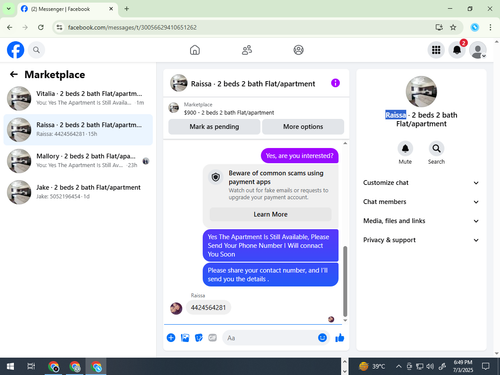Open Windows Start menu
Image resolution: width=500 pixels, height=375 pixels.
(10, 367)
